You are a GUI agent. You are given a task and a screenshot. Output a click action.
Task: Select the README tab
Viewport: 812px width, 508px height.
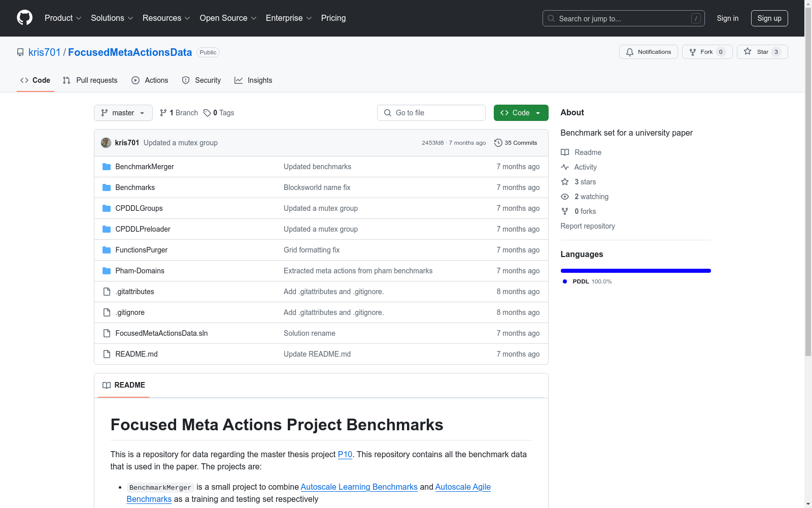click(x=124, y=385)
